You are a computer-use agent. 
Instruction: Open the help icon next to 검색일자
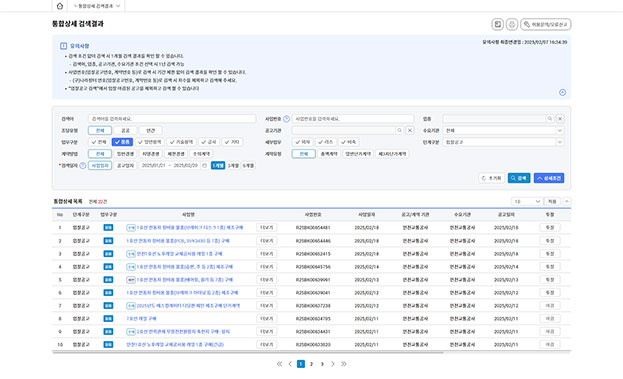pos(83,166)
